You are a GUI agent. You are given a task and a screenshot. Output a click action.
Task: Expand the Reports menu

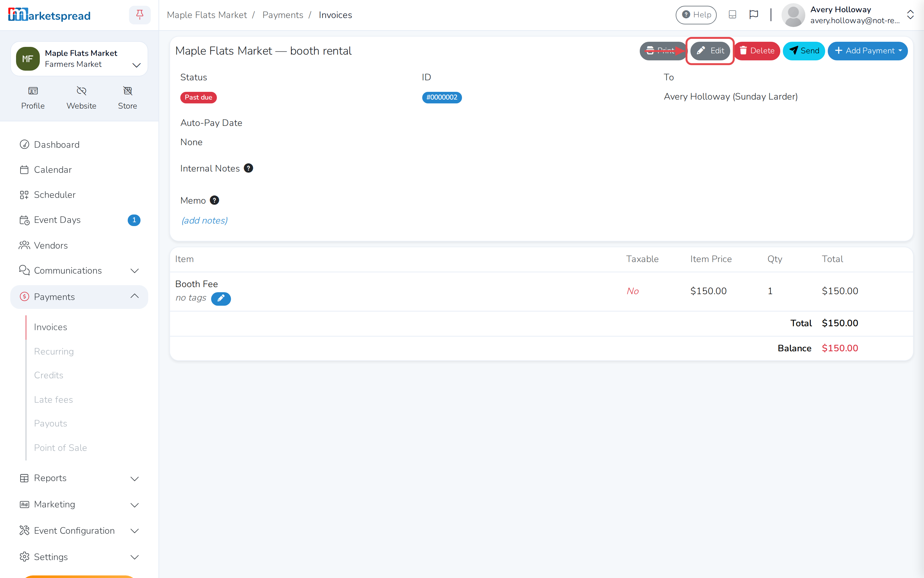tap(79, 478)
